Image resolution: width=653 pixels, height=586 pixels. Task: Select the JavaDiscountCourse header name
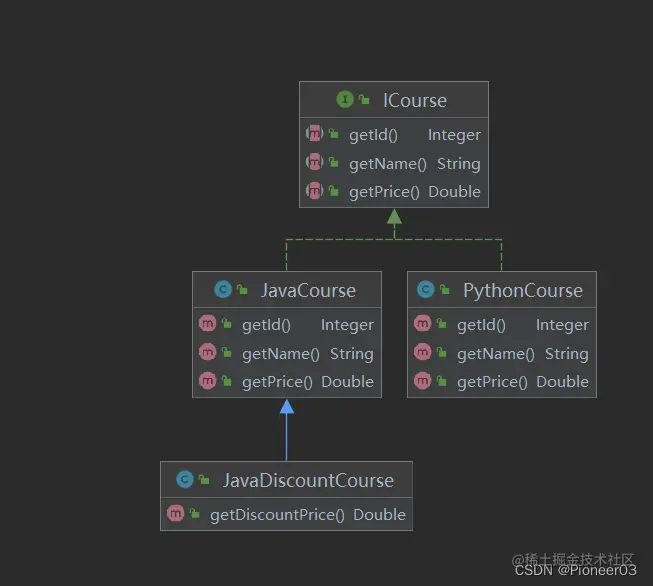click(x=308, y=480)
